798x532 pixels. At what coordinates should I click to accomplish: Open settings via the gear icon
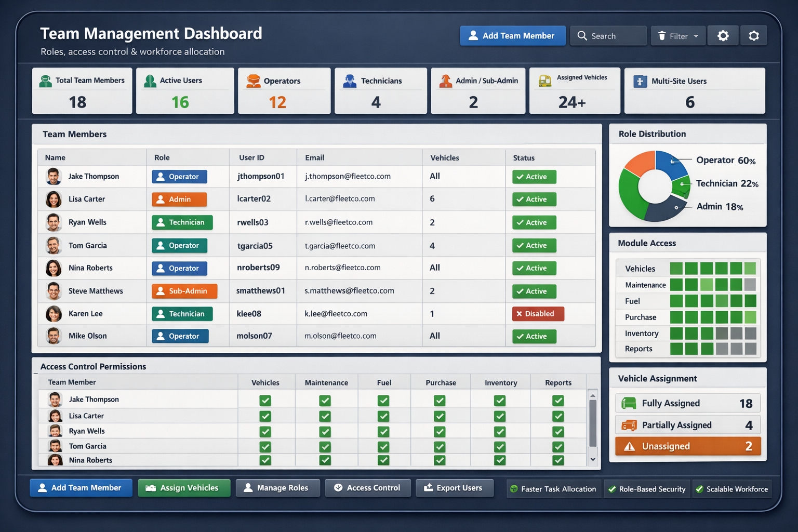[723, 35]
